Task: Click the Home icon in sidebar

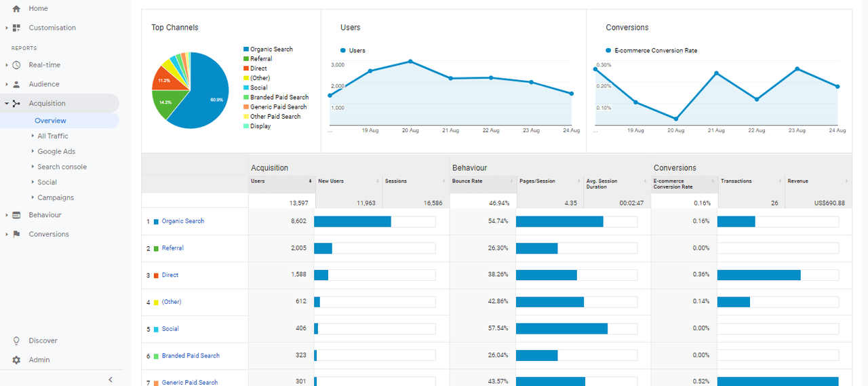Action: (16, 9)
